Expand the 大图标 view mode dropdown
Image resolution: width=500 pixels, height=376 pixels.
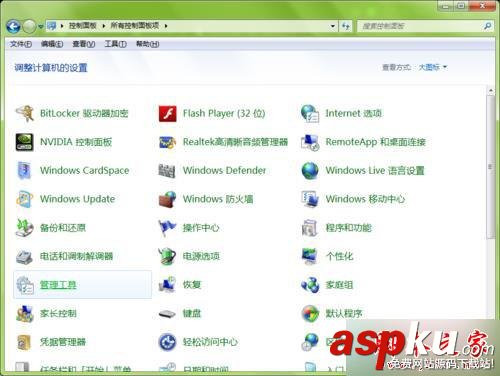click(432, 67)
